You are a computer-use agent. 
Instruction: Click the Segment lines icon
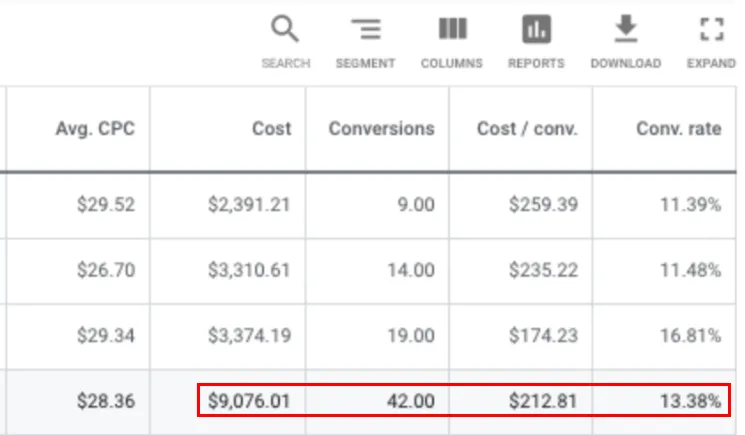[x=366, y=29]
